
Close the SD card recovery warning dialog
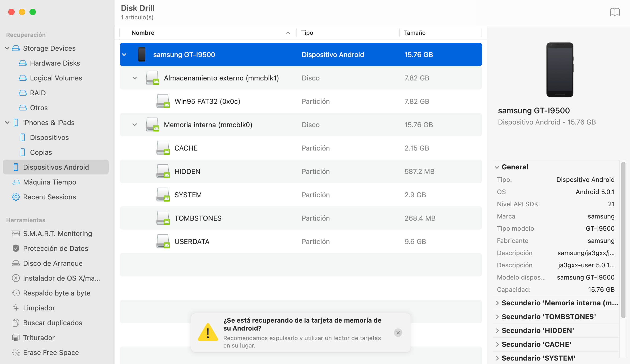tap(398, 333)
